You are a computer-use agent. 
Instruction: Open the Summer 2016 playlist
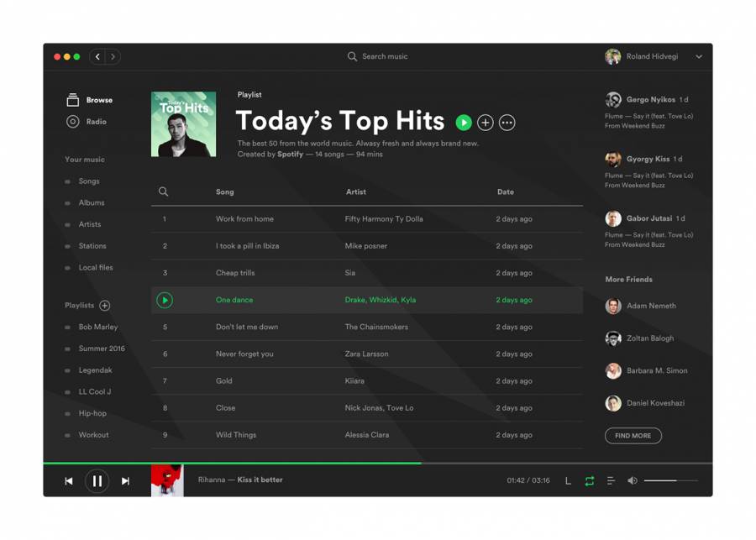tap(101, 349)
